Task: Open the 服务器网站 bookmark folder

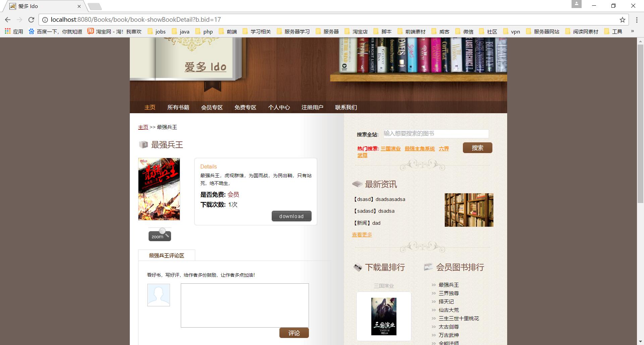Action: click(x=543, y=31)
